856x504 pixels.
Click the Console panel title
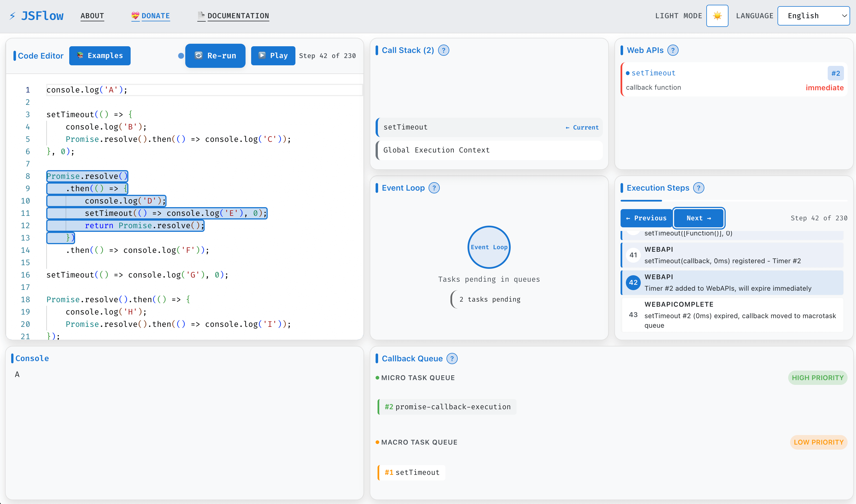tap(32, 358)
